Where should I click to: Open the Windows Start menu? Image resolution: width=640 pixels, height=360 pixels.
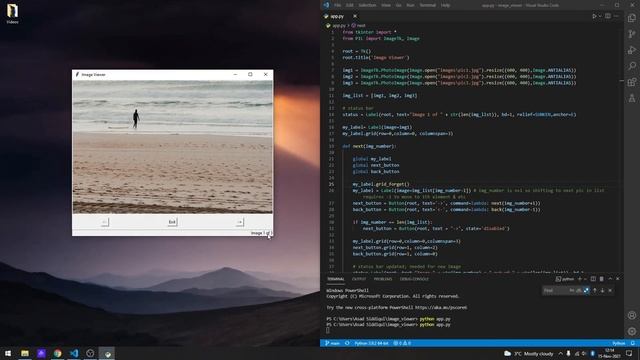(8, 353)
